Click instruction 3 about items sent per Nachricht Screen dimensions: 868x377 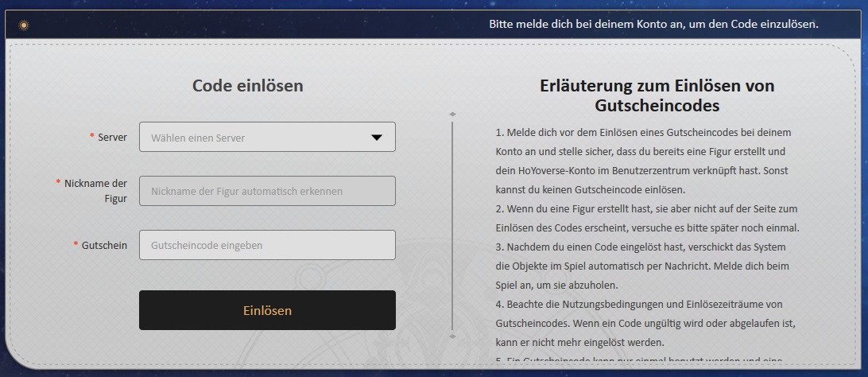pyautogui.click(x=641, y=266)
